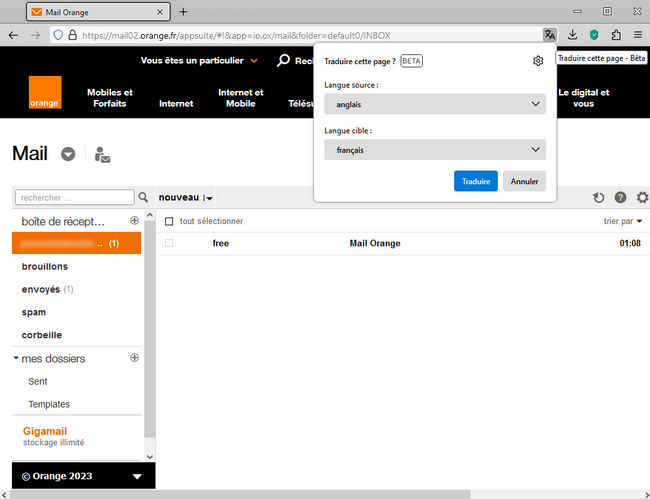Open the spam folder
Viewport: 650px width, 499px height.
click(x=34, y=312)
